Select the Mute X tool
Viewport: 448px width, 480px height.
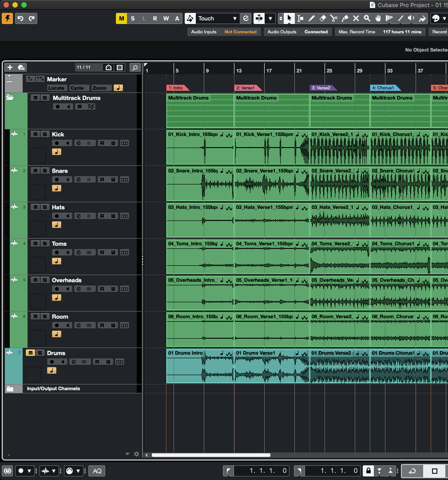tap(356, 19)
